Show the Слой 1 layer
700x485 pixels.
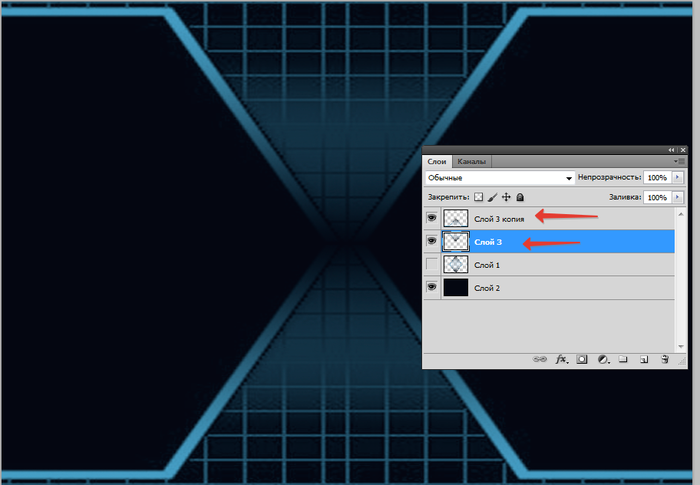click(432, 264)
